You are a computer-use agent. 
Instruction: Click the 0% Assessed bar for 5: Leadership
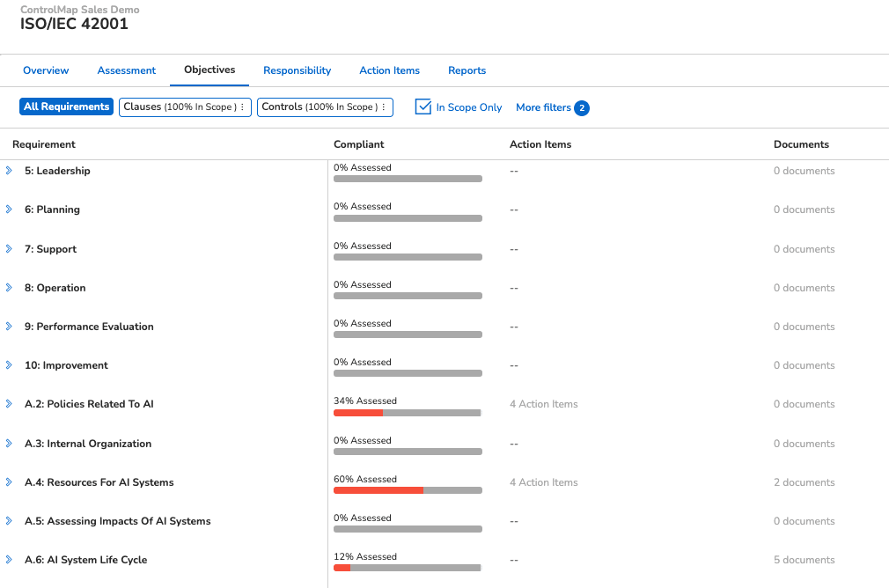click(x=408, y=179)
